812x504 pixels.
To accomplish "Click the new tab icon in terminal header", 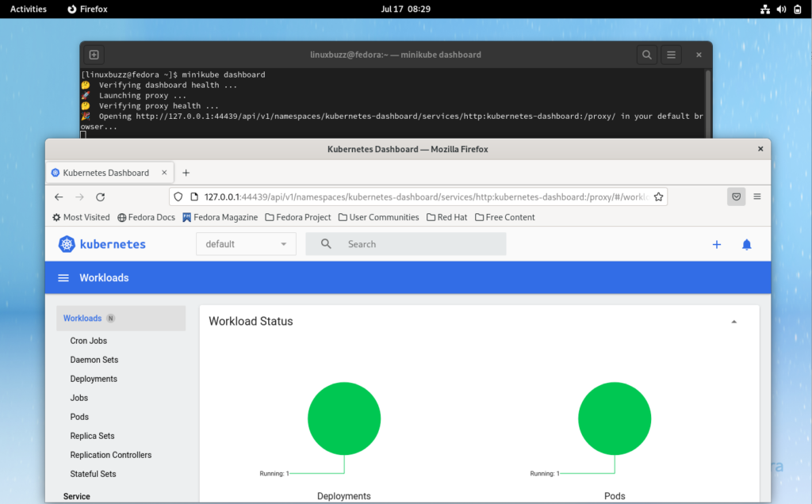I will [94, 55].
